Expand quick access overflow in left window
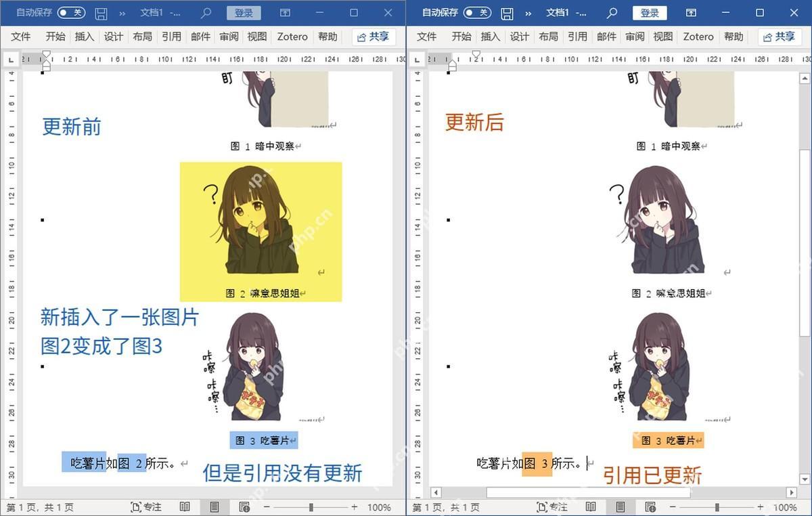812x516 pixels. pos(122,13)
